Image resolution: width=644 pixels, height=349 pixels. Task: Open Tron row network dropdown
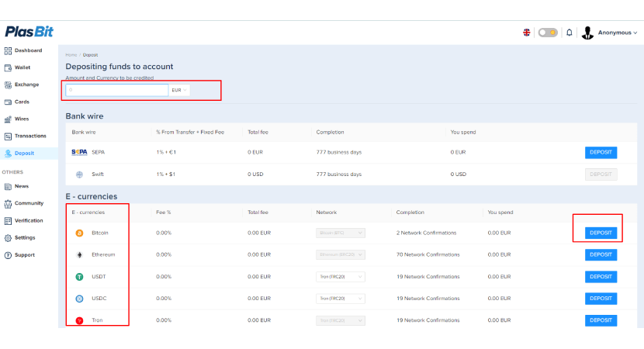pyautogui.click(x=341, y=320)
